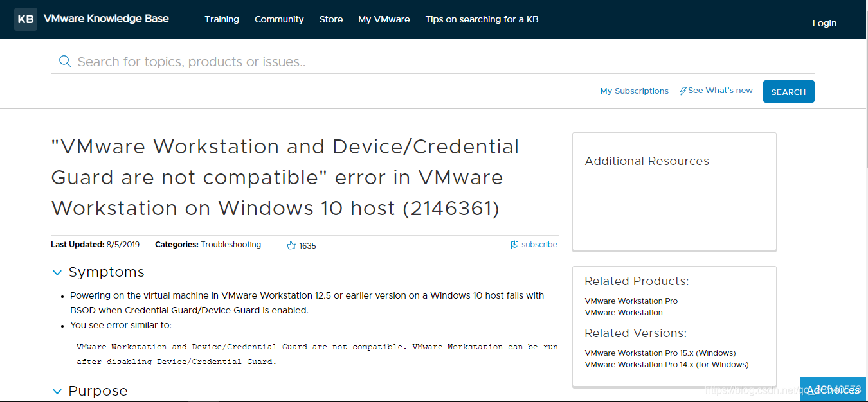Image resolution: width=868 pixels, height=402 pixels.
Task: Click the Purpose heading
Action: (98, 391)
